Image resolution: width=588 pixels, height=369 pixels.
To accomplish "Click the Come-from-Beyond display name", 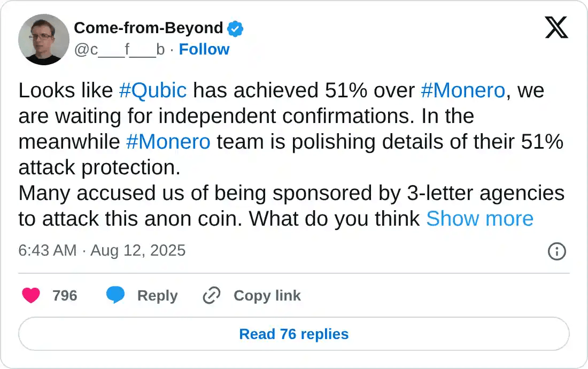I will (148, 28).
